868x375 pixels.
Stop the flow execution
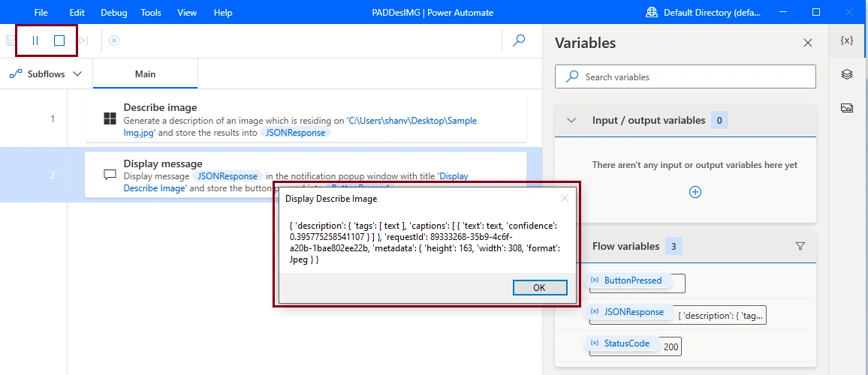coord(59,40)
